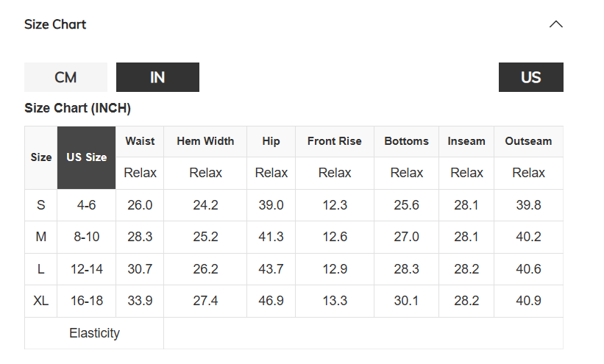Select the IN unit toggle
This screenshot has height=364, width=604.
(157, 77)
